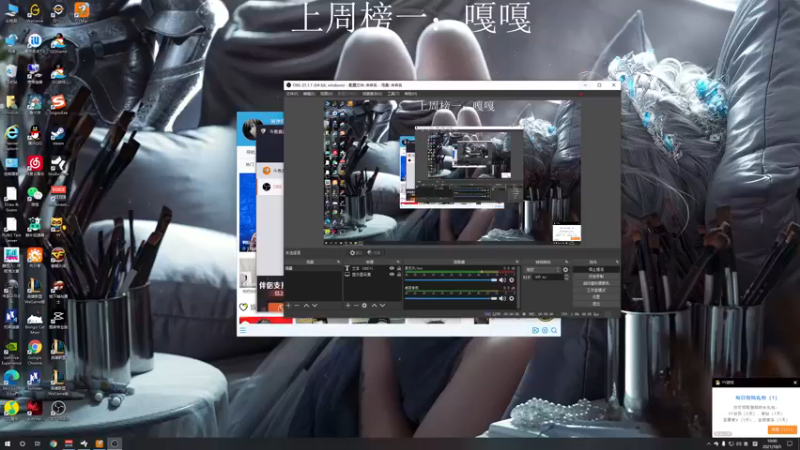Open scene transition type dropdown
Screen dimensions: 800x450
pyautogui.click(x=543, y=270)
